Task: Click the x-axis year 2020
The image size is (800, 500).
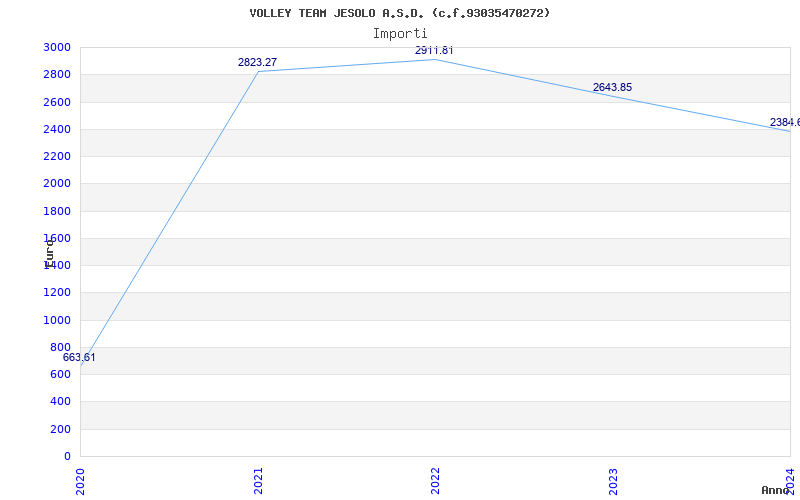Action: tap(80, 481)
